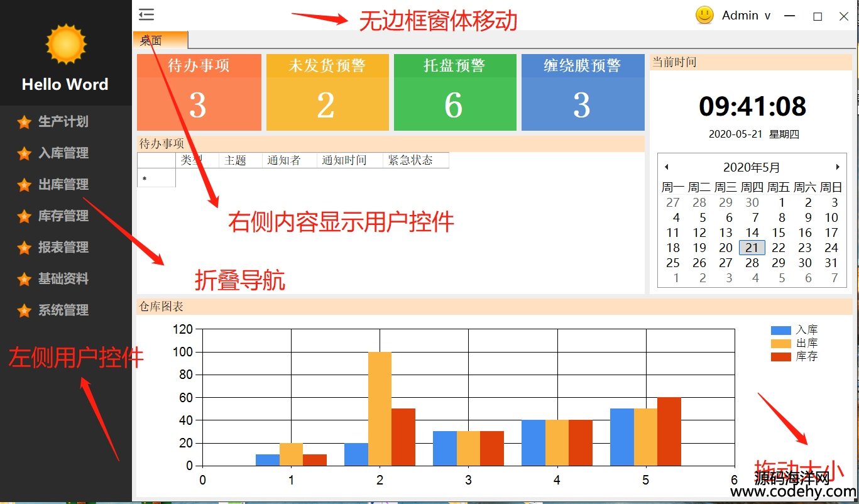Expand the 出库管理 navigation menu

click(63, 185)
